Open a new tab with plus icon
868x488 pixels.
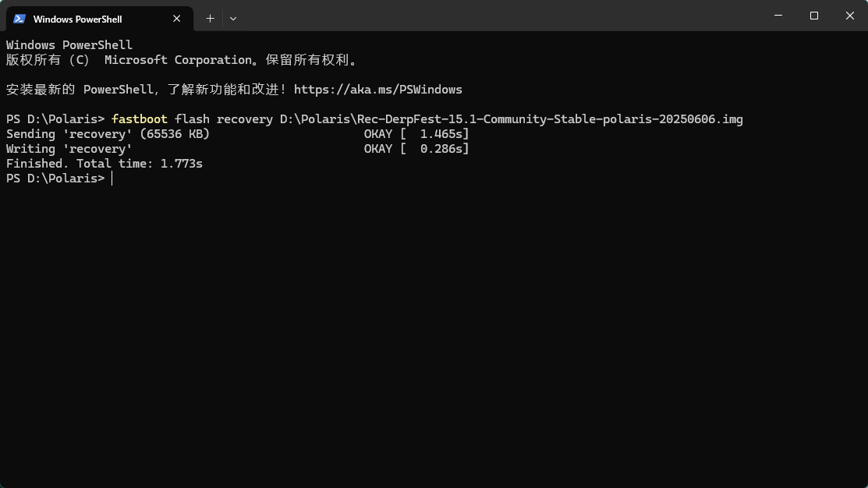coord(210,19)
